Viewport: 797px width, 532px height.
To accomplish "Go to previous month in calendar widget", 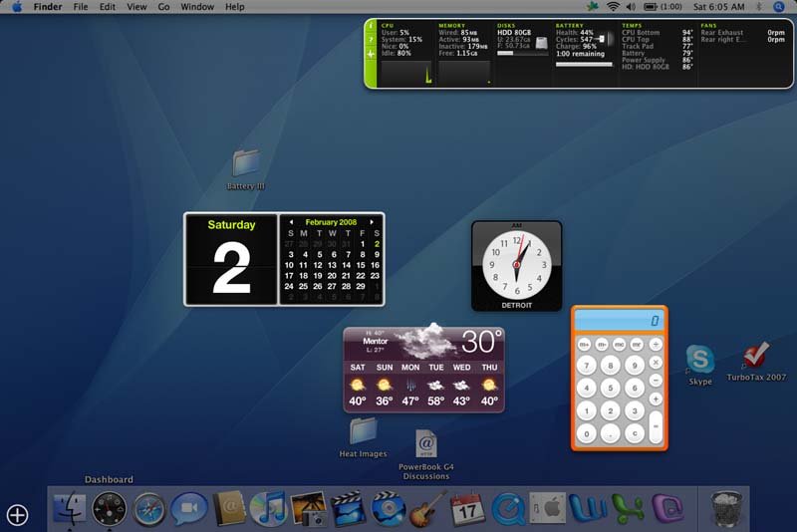I will [291, 222].
